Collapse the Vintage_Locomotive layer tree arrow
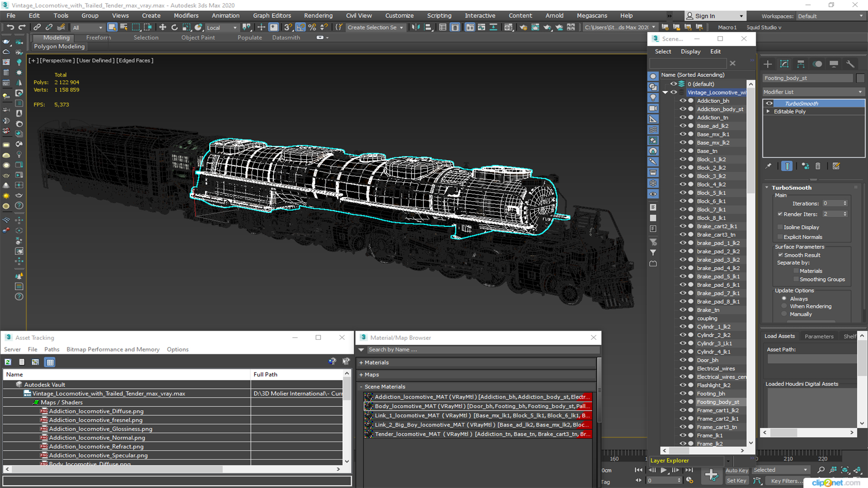The height and width of the screenshot is (488, 868). (665, 93)
